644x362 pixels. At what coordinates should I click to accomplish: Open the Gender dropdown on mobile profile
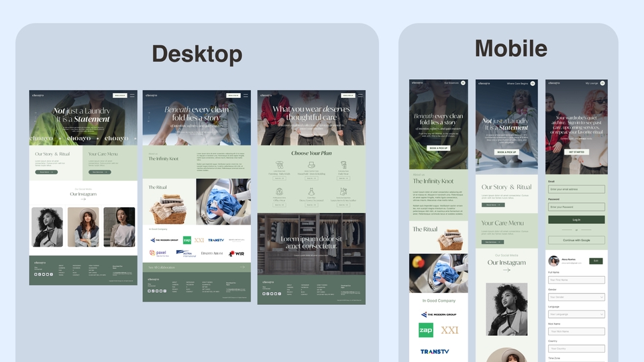(x=576, y=297)
